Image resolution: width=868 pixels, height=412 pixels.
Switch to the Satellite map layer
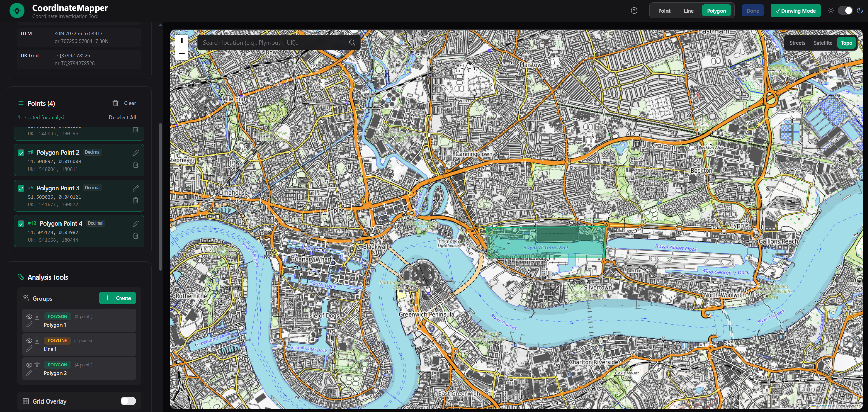822,42
